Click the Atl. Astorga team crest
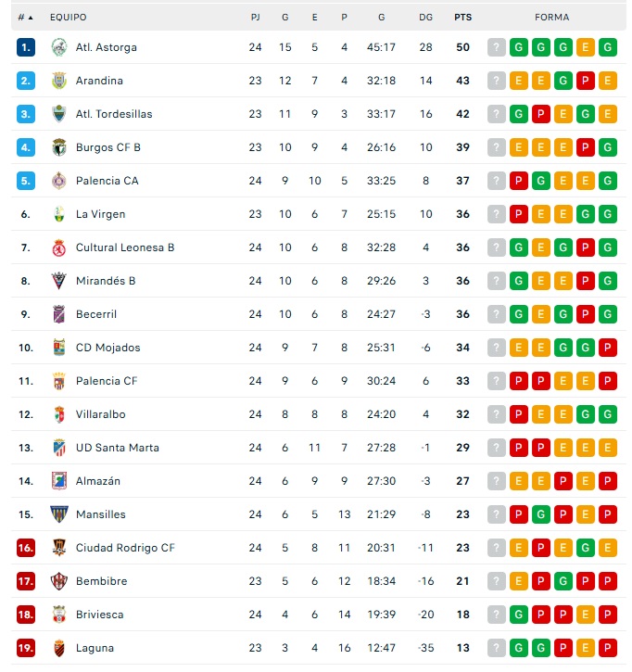The image size is (632, 672). tap(58, 47)
